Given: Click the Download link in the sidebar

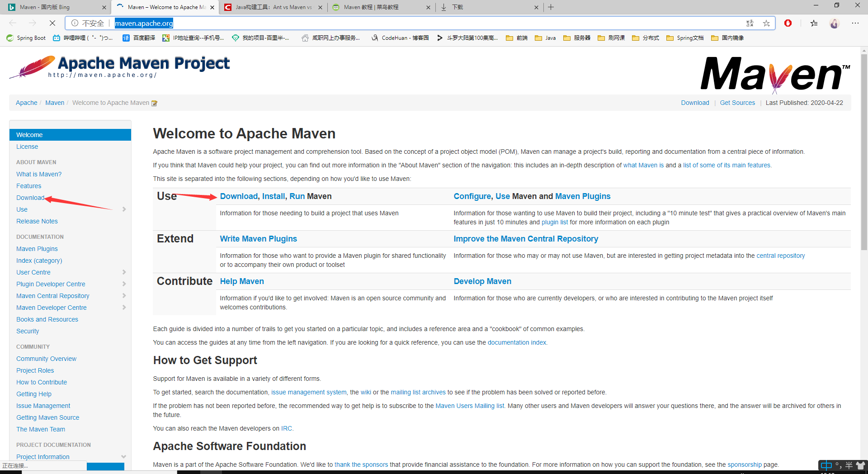Looking at the screenshot, I should pyautogui.click(x=30, y=198).
